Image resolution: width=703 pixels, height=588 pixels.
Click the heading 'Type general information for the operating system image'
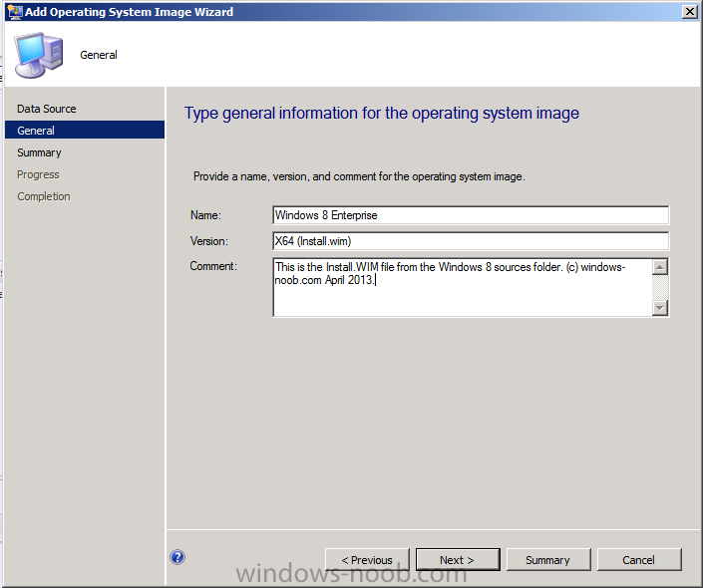382,114
